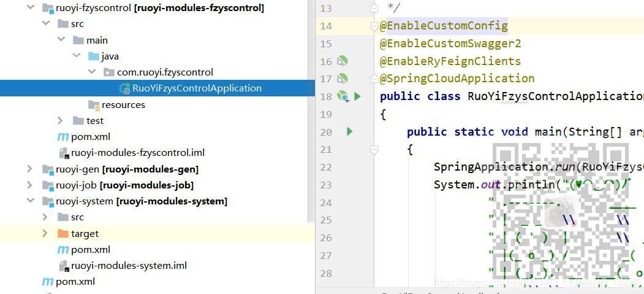Click the Maven icon of fzyscontrol pom.xml
The image size is (644, 294).
(63, 136)
